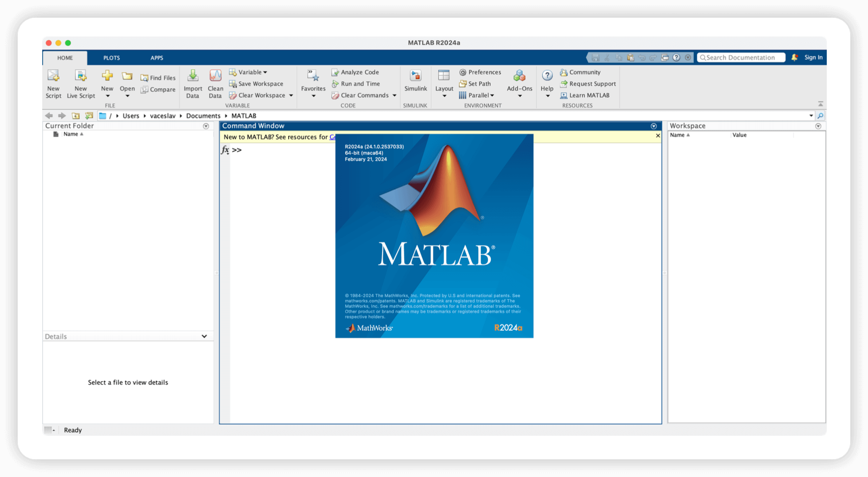The image size is (868, 477).
Task: Open the Community link
Action: [580, 72]
